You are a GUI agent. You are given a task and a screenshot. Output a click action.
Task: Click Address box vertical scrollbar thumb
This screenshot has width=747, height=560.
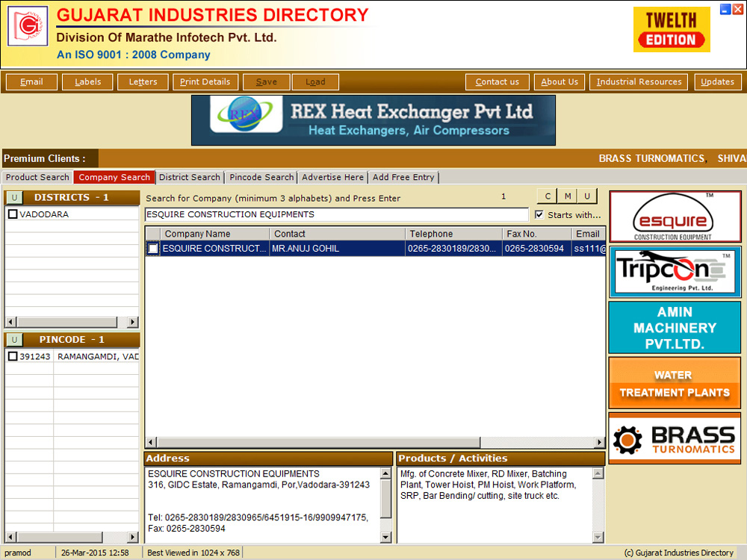[x=386, y=499]
